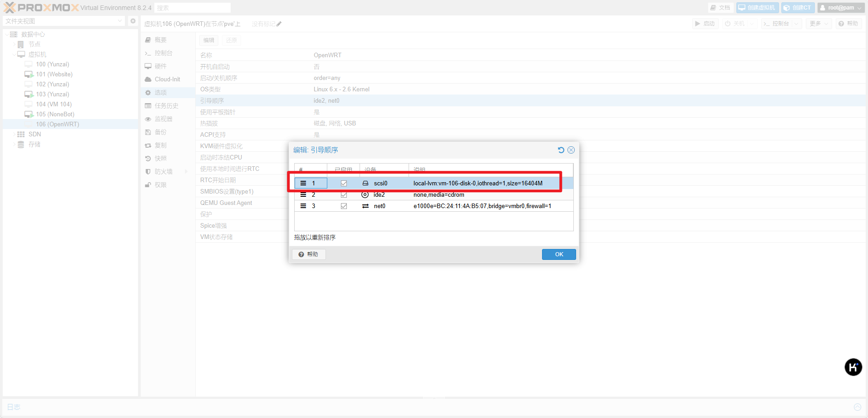Open the top-right 控制台 dropdown arrow
This screenshot has width=868, height=418.
(797, 24)
